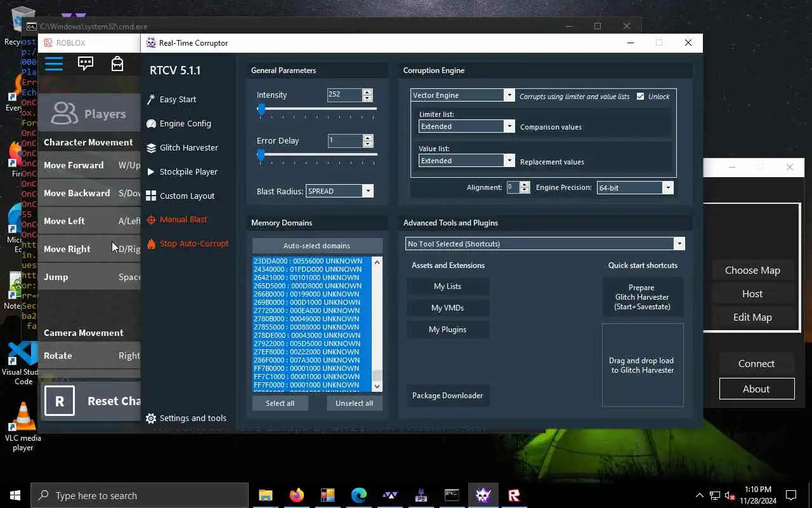Increase Intensity spinner value
The height and width of the screenshot is (508, 812).
[367, 91]
